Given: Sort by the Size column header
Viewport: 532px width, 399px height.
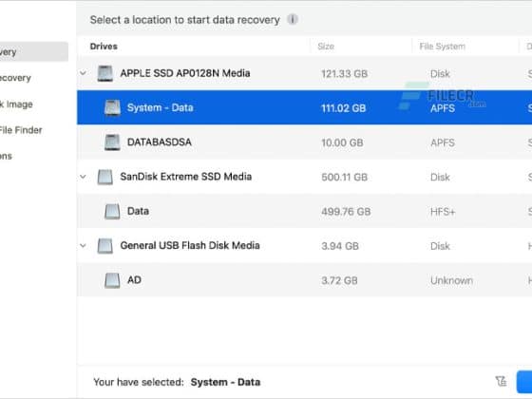Looking at the screenshot, I should [x=326, y=47].
